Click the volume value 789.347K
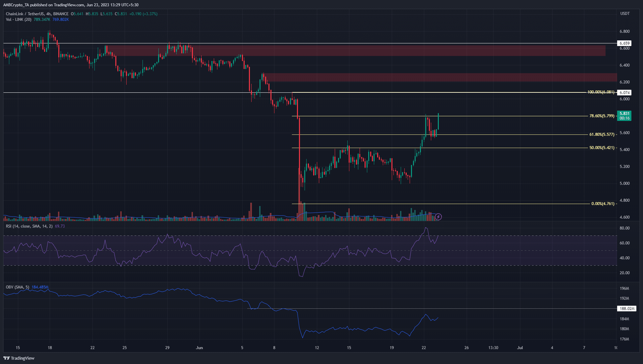 click(x=42, y=20)
